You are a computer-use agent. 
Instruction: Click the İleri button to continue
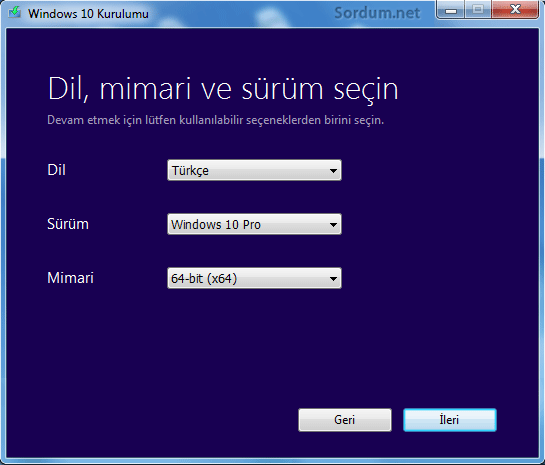(450, 420)
